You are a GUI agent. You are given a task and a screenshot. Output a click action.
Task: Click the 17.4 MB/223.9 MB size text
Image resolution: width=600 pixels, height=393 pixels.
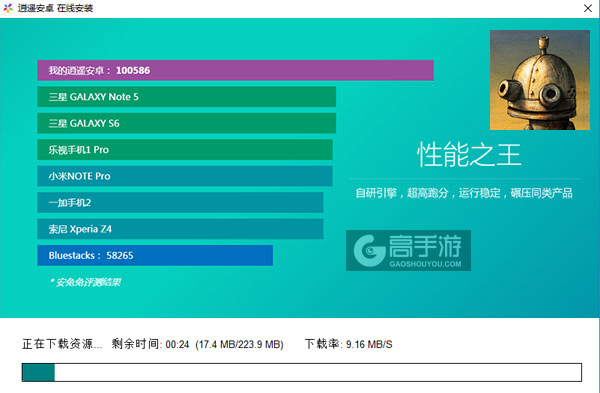(x=240, y=344)
